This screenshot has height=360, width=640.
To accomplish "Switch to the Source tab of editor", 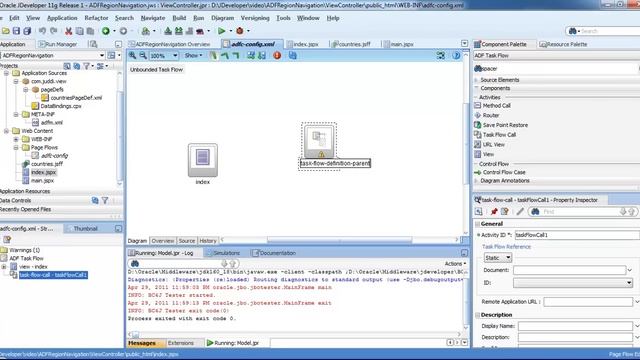I will [x=187, y=241].
